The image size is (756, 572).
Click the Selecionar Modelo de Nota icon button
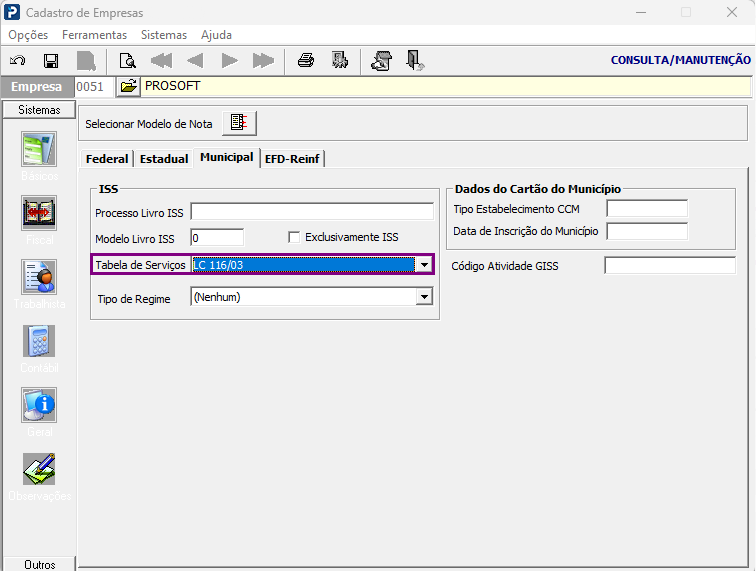coord(239,123)
